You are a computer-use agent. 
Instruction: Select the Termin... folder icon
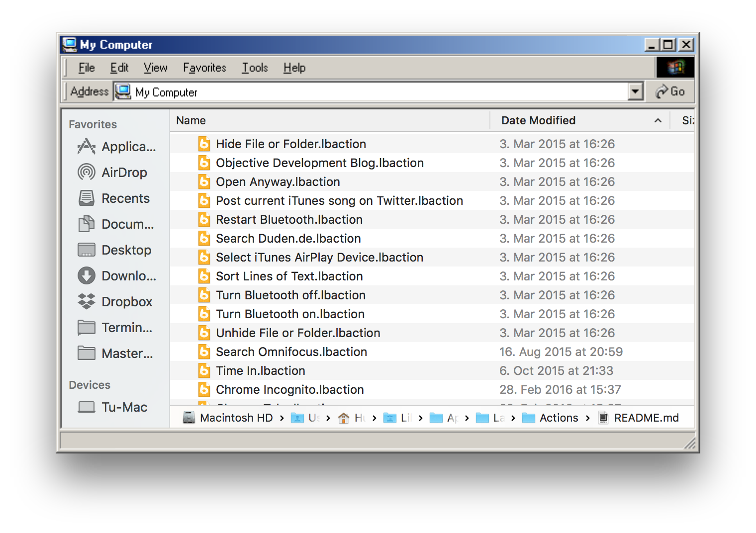pos(87,328)
